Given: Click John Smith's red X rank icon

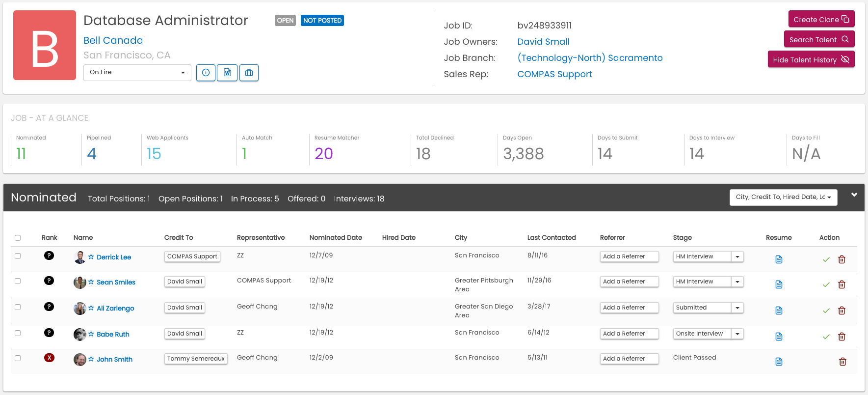Looking at the screenshot, I should point(49,358).
